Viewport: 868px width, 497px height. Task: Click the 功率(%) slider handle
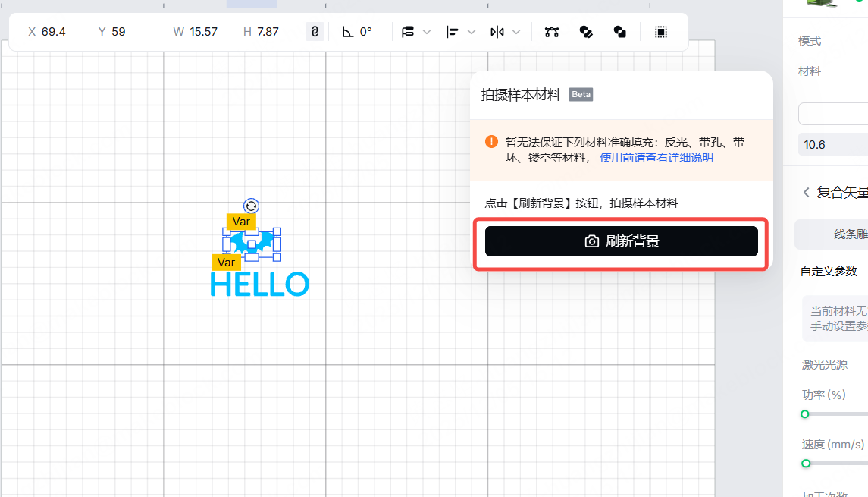coord(805,414)
